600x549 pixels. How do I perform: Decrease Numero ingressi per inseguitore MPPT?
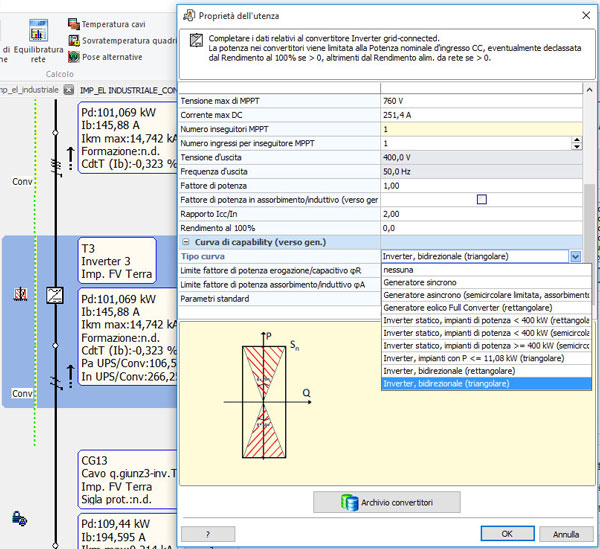pyautogui.click(x=577, y=147)
